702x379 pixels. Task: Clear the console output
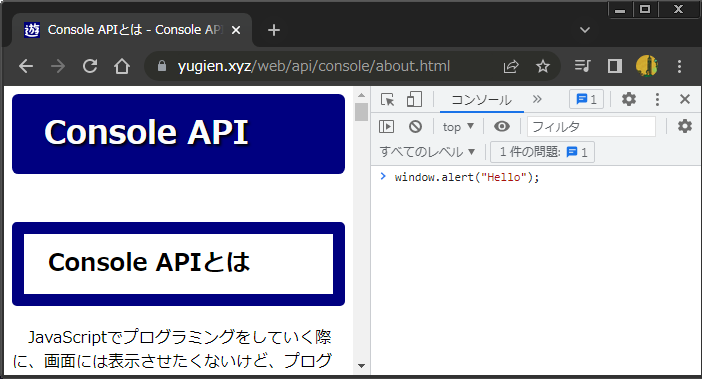[x=415, y=127]
